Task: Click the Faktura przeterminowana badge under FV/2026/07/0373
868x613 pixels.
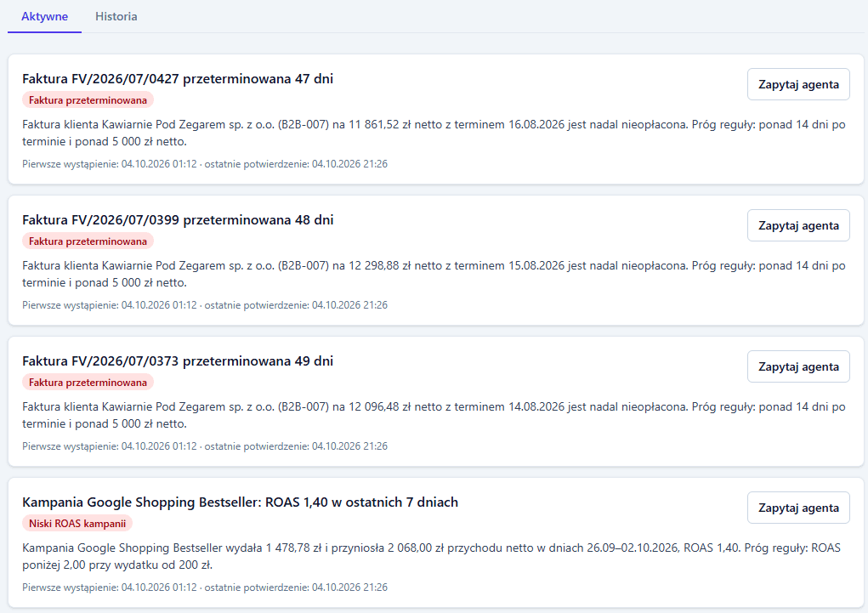Action: (88, 383)
